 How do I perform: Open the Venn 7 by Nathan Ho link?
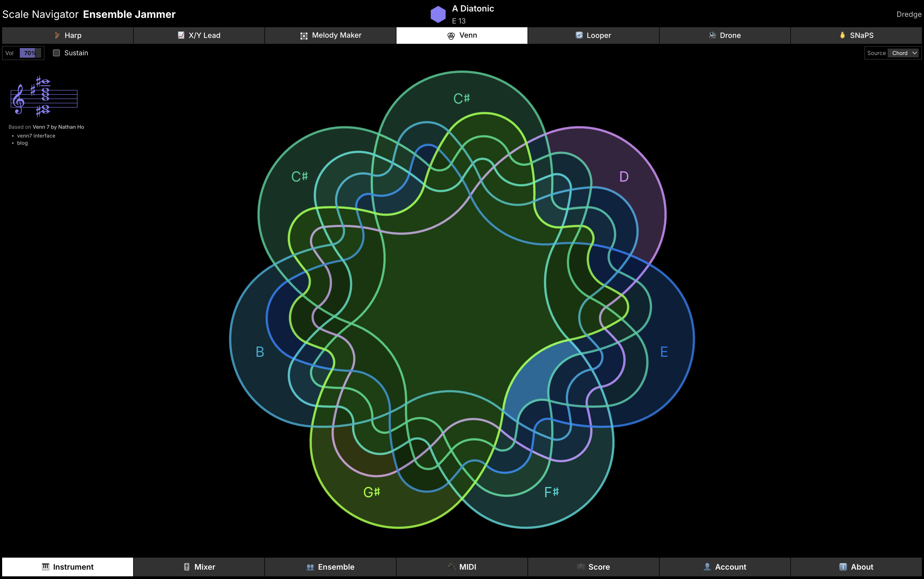coord(58,127)
